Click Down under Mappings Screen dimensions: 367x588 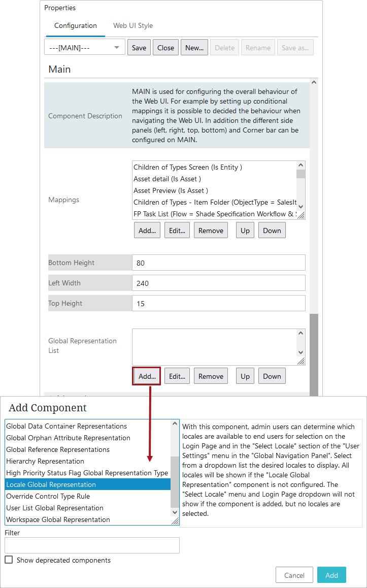click(272, 230)
